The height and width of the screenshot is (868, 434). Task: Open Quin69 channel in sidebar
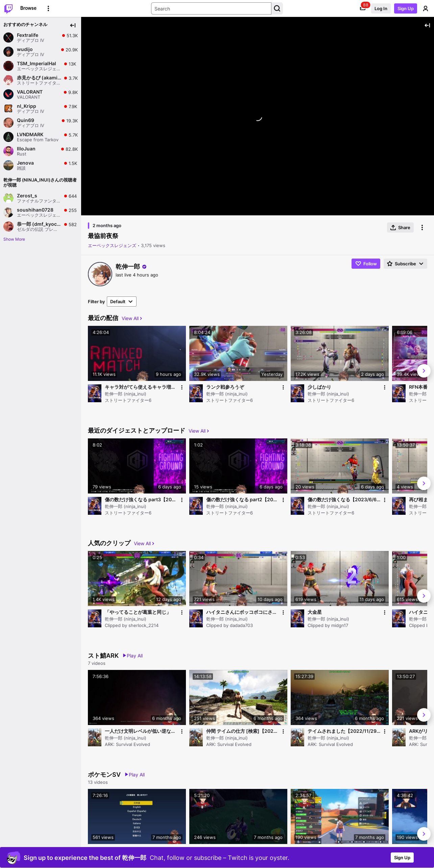(x=41, y=123)
